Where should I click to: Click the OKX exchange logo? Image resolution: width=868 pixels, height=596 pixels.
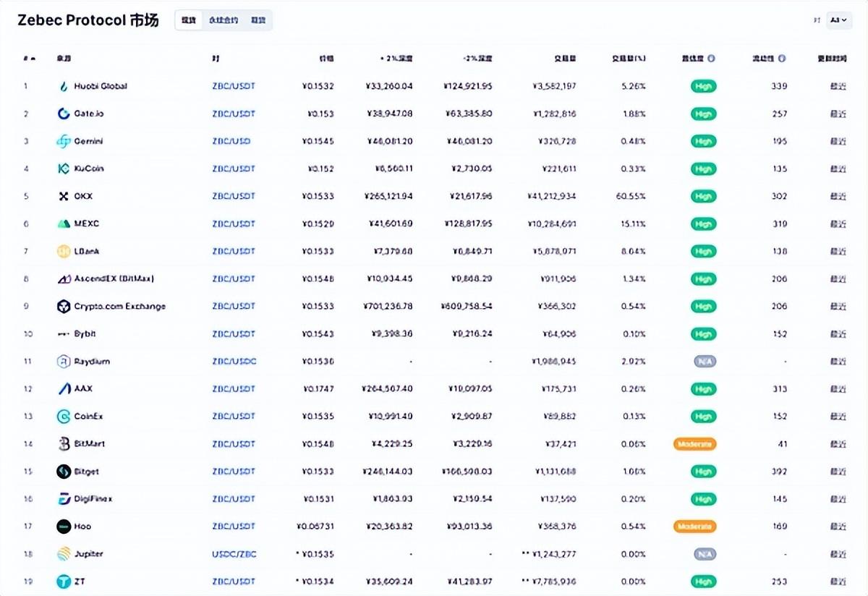(x=64, y=196)
